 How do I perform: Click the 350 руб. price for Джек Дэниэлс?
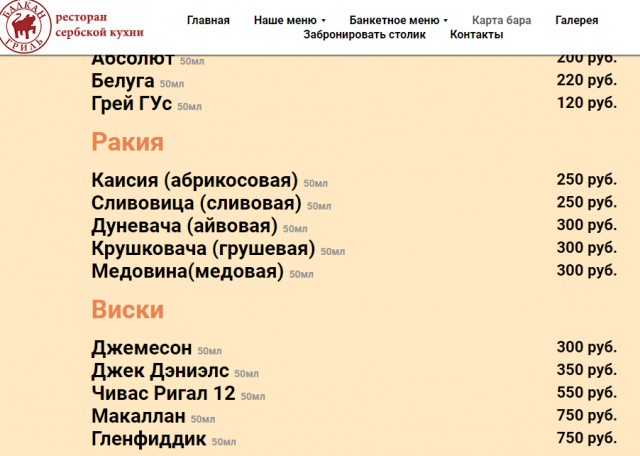point(587,370)
